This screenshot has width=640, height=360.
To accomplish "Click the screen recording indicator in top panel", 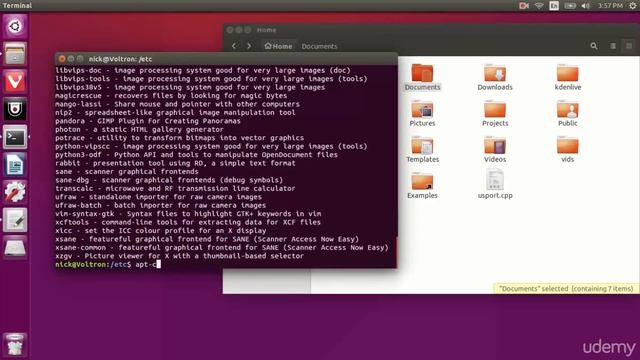I will tap(524, 6).
